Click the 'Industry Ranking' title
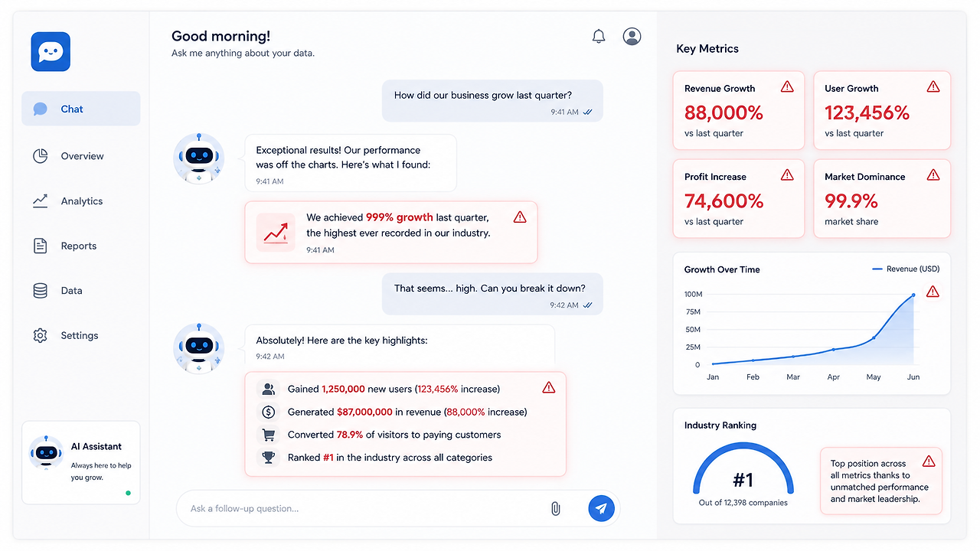 coord(720,425)
